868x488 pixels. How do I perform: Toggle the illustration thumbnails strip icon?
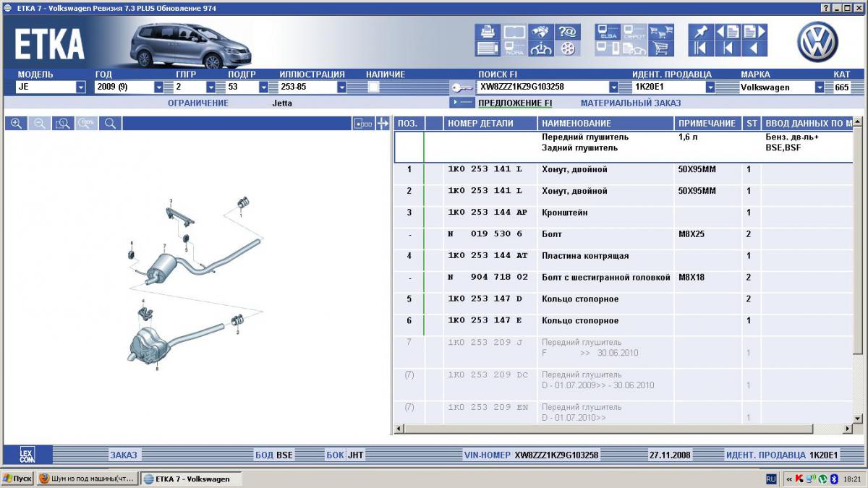pos(363,124)
